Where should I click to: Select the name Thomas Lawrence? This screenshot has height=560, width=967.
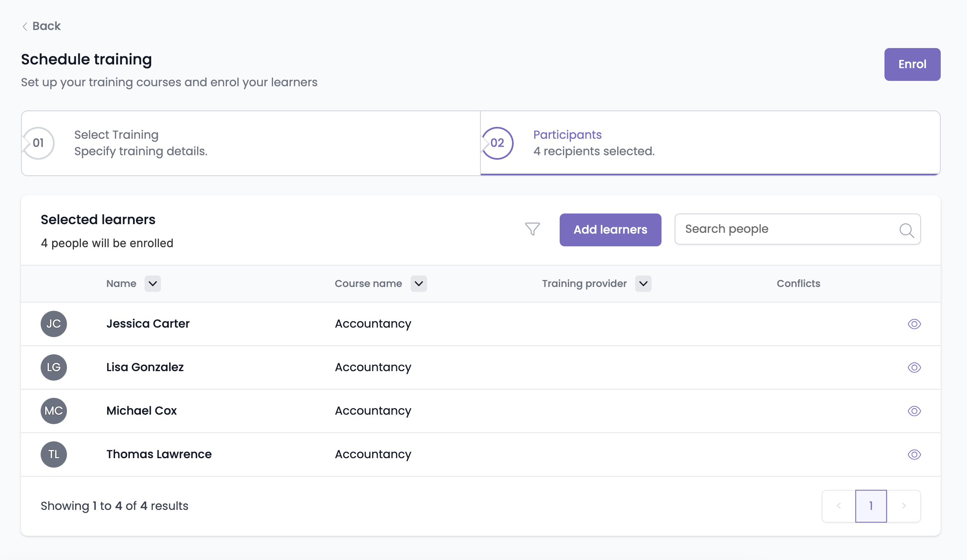click(159, 454)
